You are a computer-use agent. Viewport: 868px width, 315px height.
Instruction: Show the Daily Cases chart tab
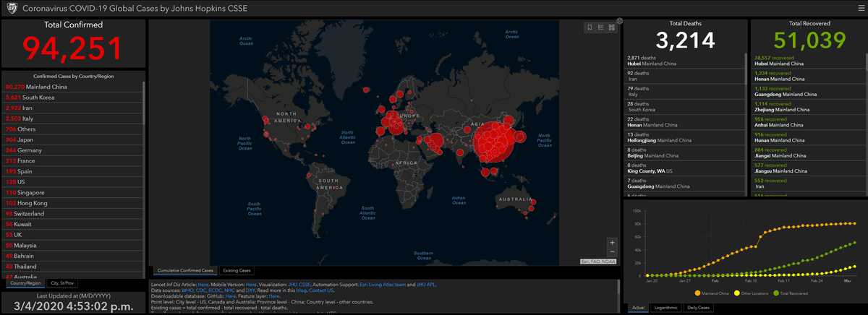click(698, 308)
